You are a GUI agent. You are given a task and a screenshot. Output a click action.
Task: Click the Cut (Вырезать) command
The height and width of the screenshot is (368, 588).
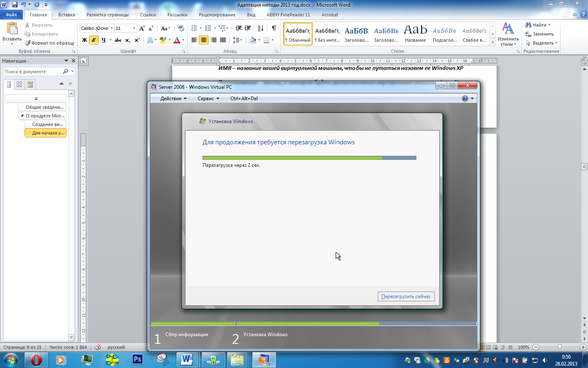pos(38,25)
